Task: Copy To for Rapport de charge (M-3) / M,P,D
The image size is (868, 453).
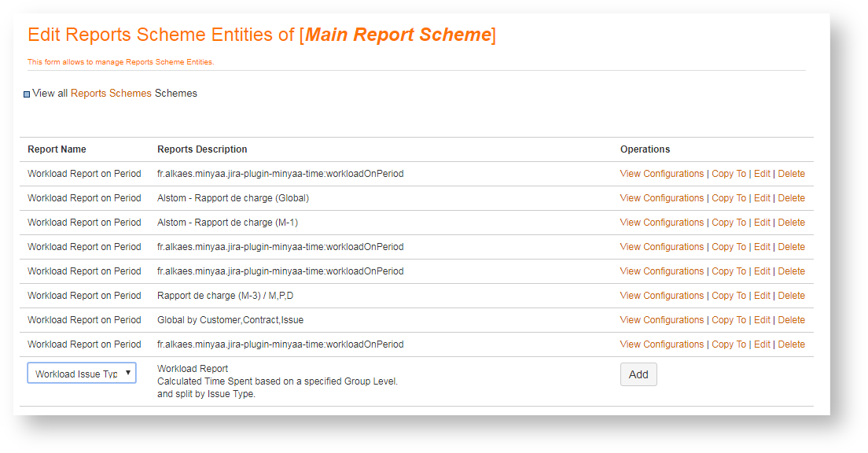Action: [x=728, y=296]
